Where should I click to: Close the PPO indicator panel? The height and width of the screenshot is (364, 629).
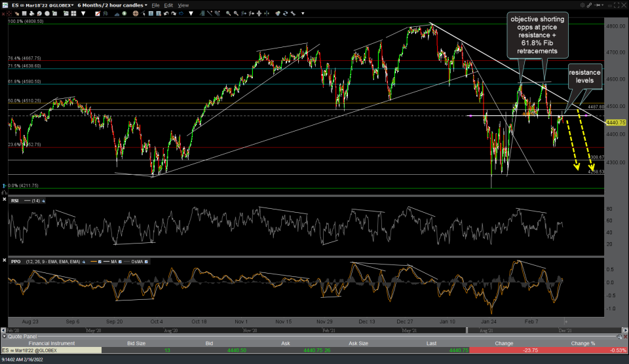click(5, 260)
